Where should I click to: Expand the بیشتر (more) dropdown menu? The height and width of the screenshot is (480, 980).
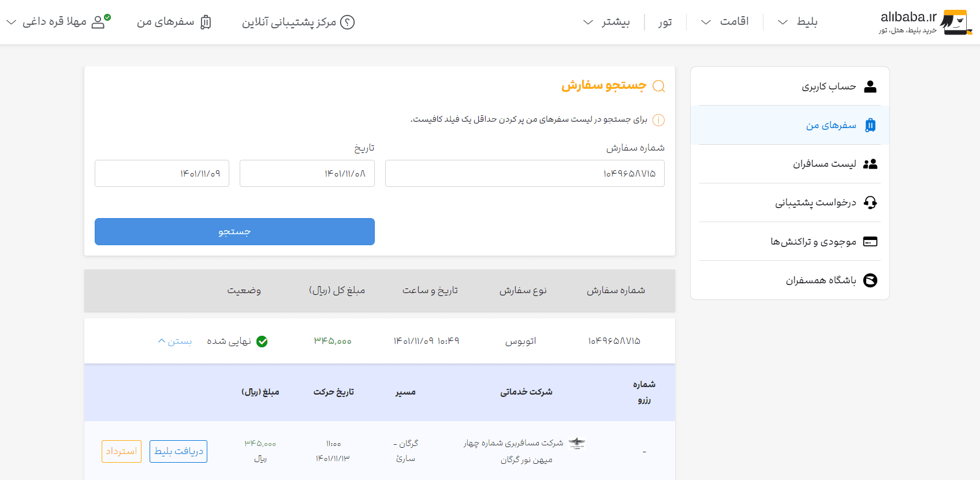coord(606,22)
